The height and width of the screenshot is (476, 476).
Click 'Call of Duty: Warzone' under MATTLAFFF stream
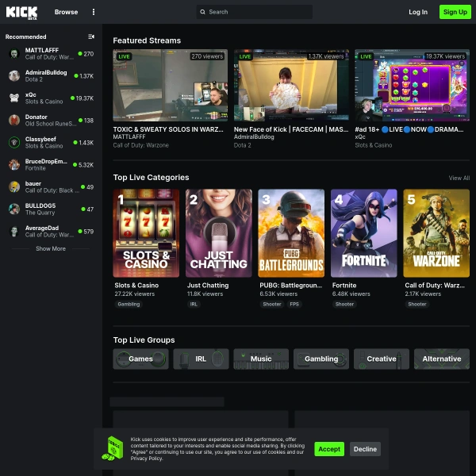point(140,145)
